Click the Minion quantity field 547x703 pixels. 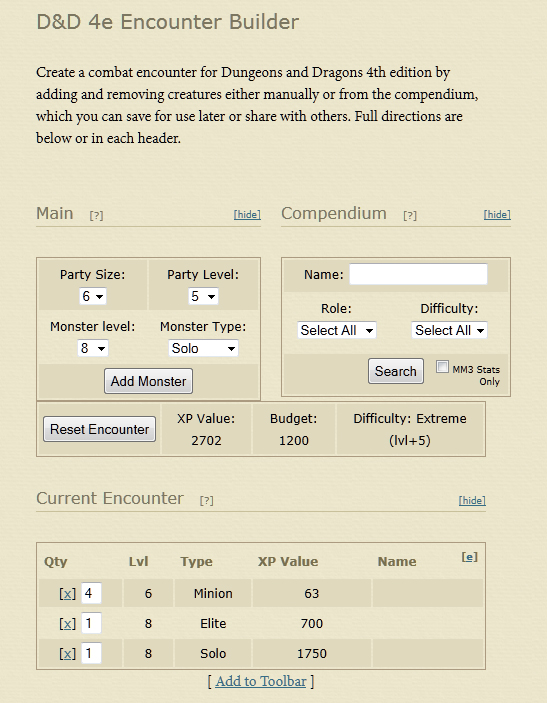click(91, 593)
